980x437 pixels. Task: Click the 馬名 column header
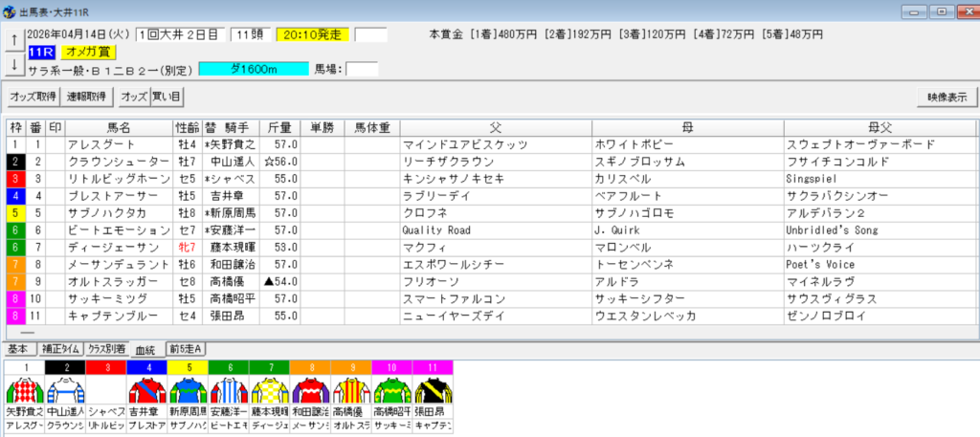pyautogui.click(x=119, y=128)
